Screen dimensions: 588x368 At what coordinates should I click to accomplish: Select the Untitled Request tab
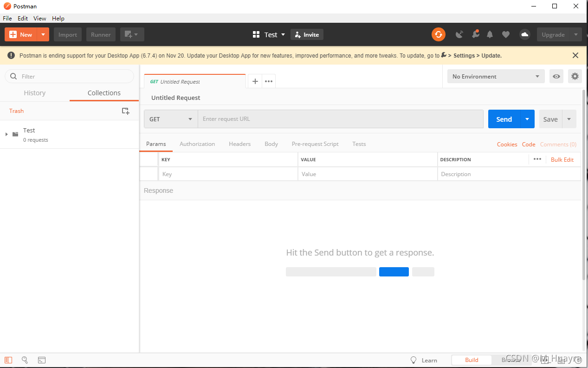coord(195,81)
